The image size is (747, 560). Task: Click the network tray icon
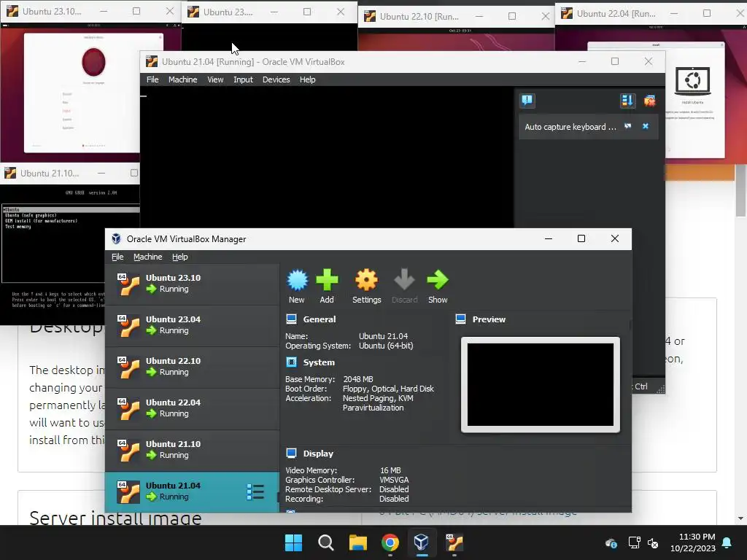634,542
